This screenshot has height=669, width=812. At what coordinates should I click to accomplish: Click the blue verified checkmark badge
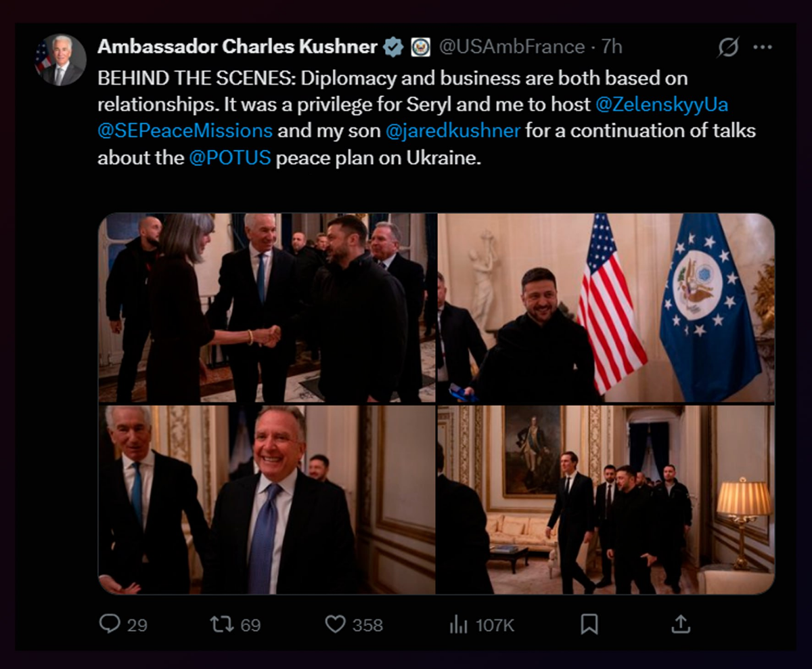(x=393, y=47)
